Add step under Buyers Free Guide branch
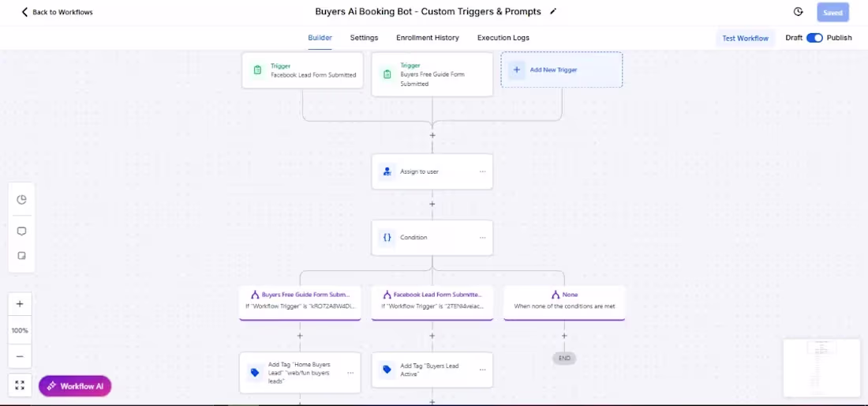This screenshot has width=868, height=406. coord(300,336)
